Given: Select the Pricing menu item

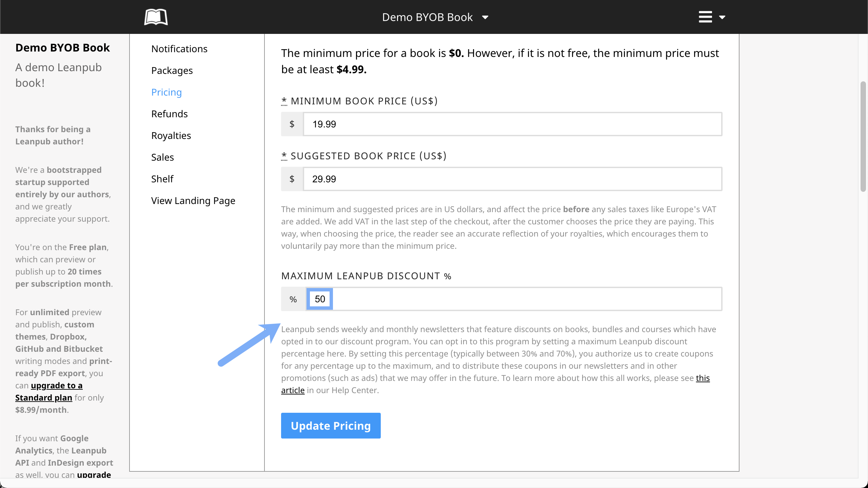Looking at the screenshot, I should tap(166, 92).
